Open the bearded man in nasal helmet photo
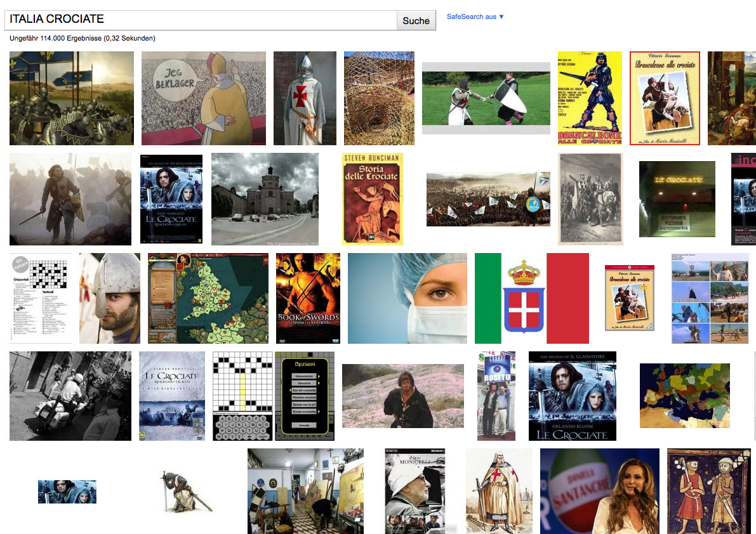 [110, 298]
